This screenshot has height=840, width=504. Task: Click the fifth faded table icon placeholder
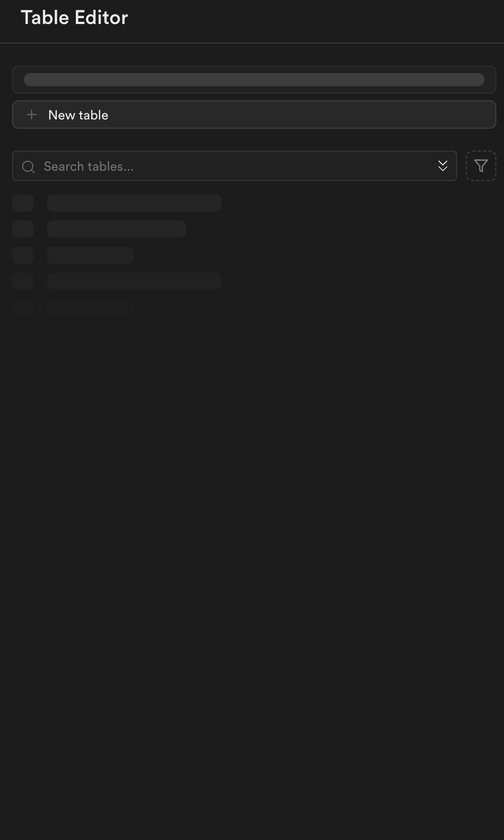click(23, 308)
